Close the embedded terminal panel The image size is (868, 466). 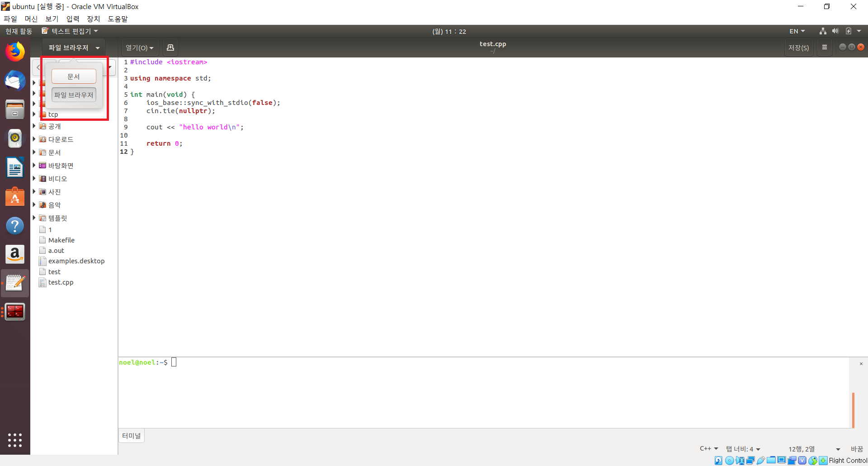[861, 364]
